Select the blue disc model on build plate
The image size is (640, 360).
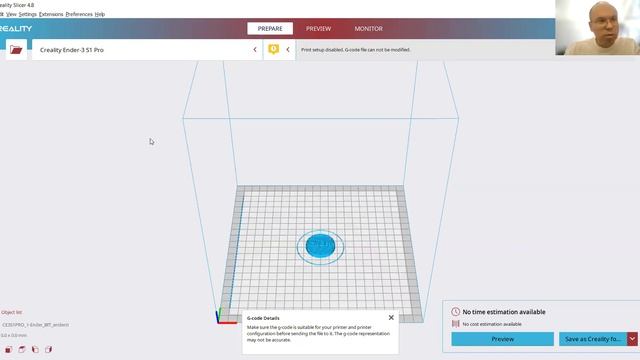pyautogui.click(x=320, y=246)
